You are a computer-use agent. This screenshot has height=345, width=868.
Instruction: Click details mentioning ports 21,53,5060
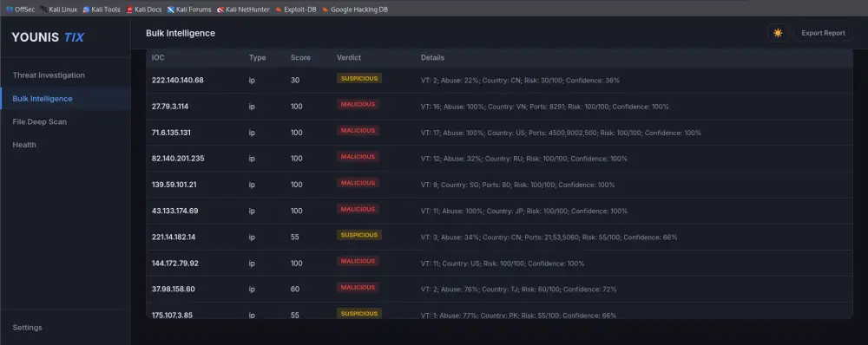tap(549, 238)
